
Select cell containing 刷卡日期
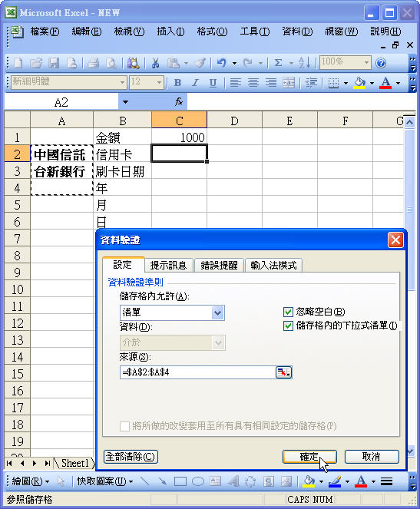pos(122,171)
